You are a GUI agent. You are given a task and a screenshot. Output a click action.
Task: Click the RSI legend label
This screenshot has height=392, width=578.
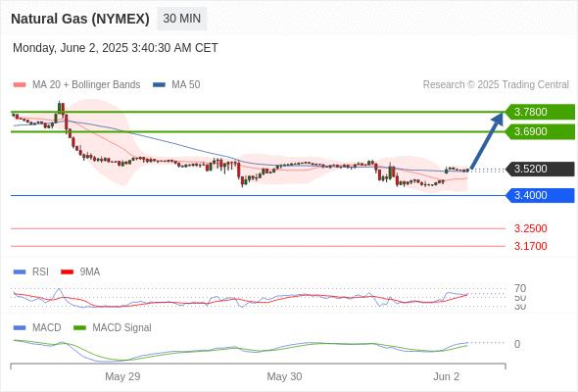[x=40, y=271]
